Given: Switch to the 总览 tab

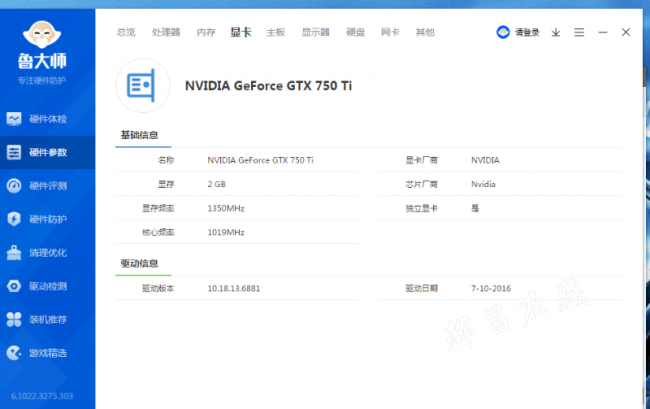Looking at the screenshot, I should coord(126,32).
